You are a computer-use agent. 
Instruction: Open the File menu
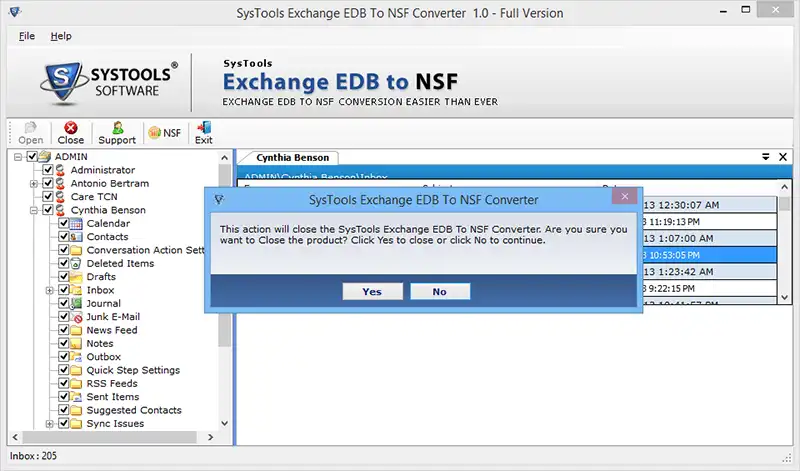coord(27,36)
